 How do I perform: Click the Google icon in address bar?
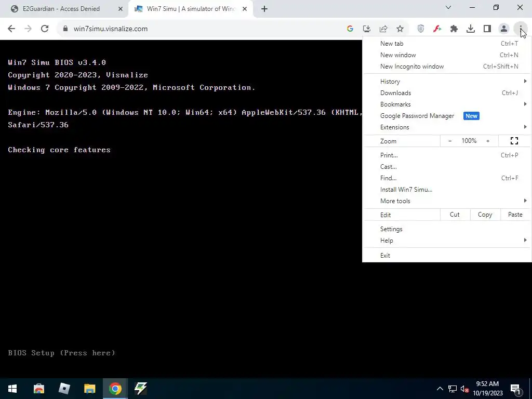click(350, 29)
